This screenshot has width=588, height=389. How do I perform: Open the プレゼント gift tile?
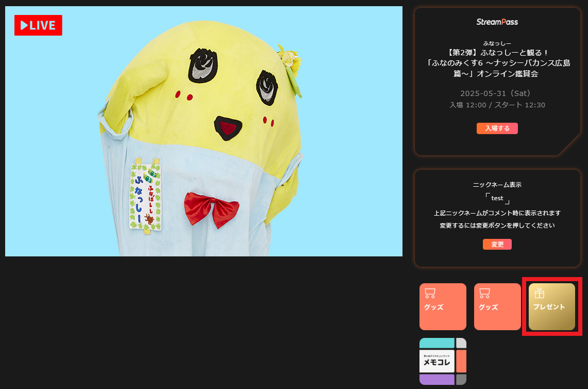(551, 307)
